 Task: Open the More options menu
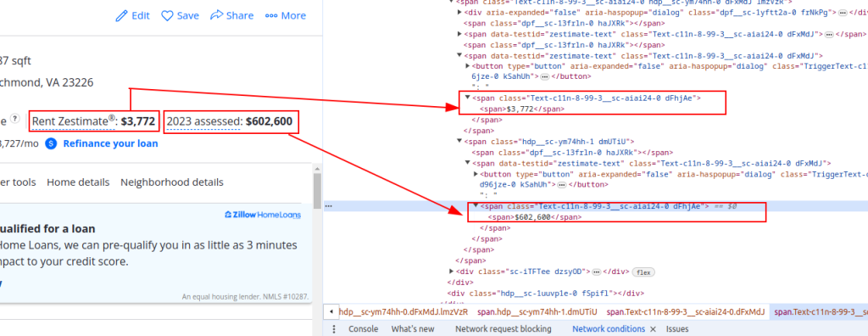pyautogui.click(x=286, y=15)
